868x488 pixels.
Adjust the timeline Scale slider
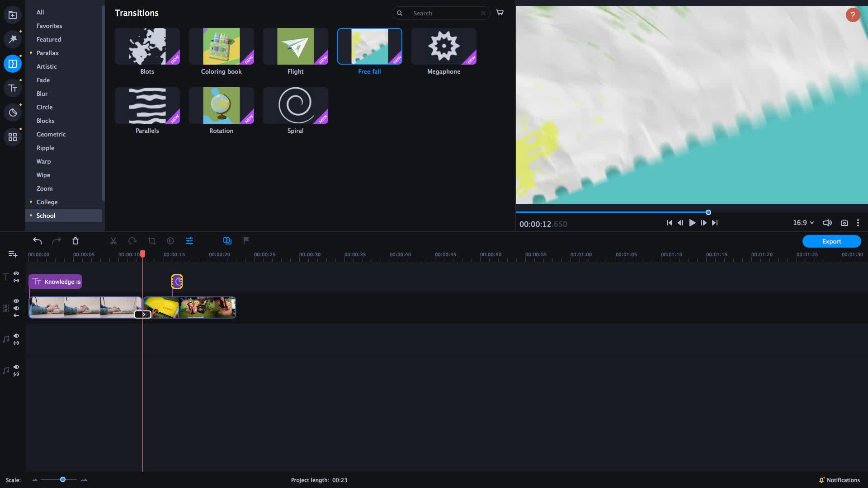tap(62, 479)
